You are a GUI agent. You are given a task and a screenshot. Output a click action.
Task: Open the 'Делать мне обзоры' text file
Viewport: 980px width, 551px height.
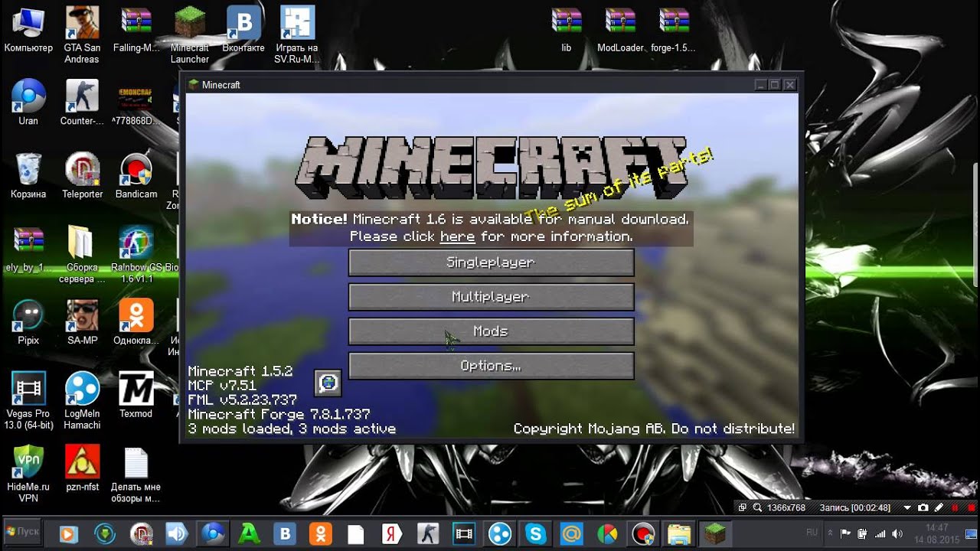[x=136, y=474]
